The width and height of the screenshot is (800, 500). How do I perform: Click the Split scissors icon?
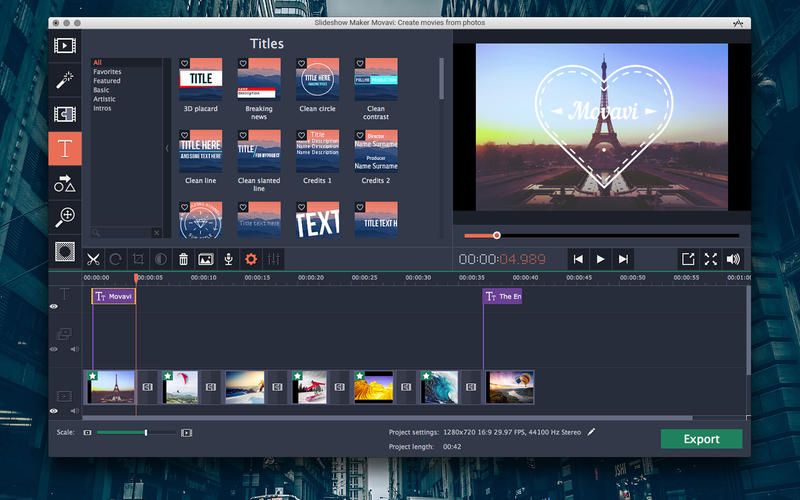(94, 259)
